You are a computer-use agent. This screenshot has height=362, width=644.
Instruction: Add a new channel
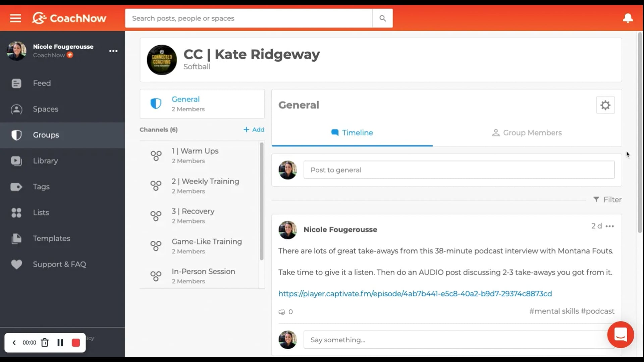tap(254, 130)
